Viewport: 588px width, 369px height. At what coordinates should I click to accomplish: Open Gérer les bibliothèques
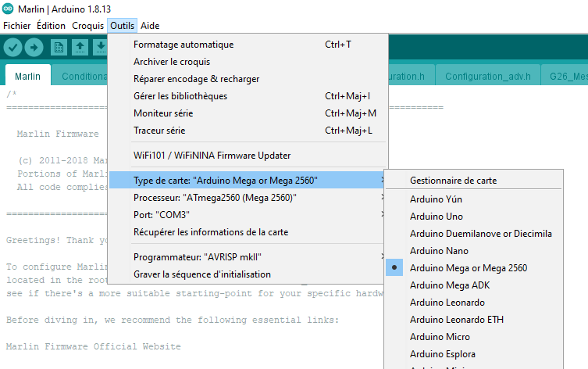[248, 96]
